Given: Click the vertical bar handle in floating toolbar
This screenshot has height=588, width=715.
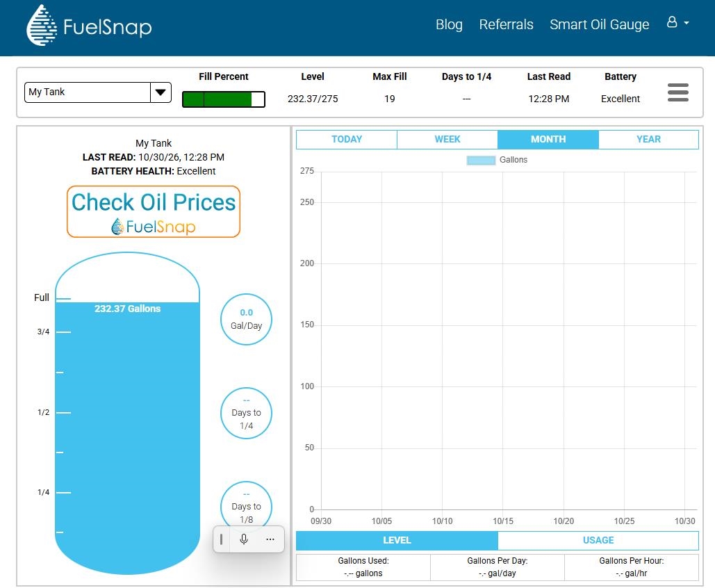Looking at the screenshot, I should [x=221, y=539].
